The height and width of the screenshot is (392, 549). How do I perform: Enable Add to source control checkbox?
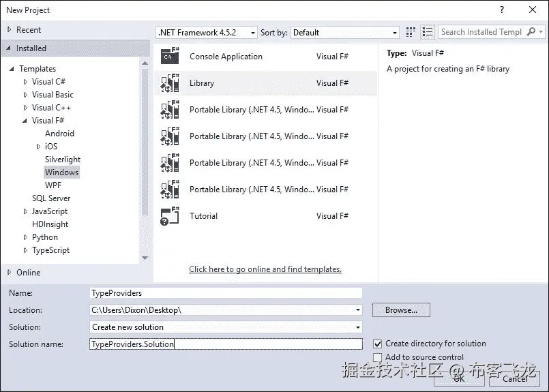click(x=377, y=357)
